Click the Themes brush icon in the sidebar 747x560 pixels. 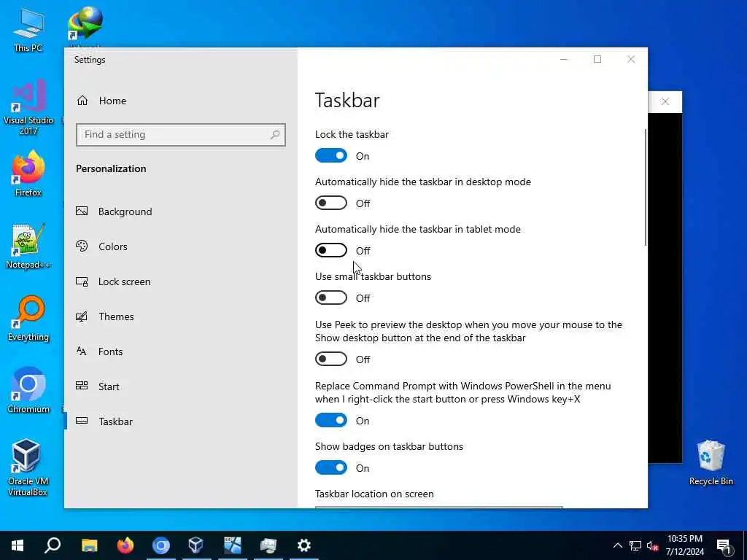point(82,316)
